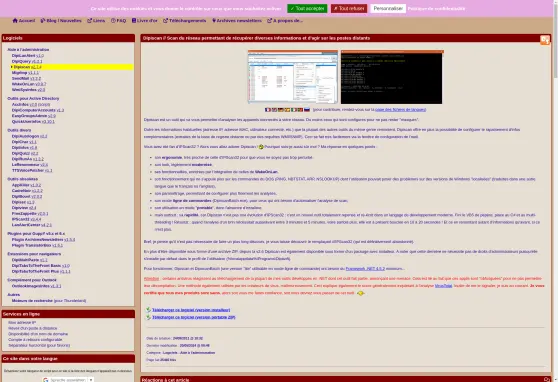Open the A propos de... menu item
558x382 pixels.
coord(285,21)
